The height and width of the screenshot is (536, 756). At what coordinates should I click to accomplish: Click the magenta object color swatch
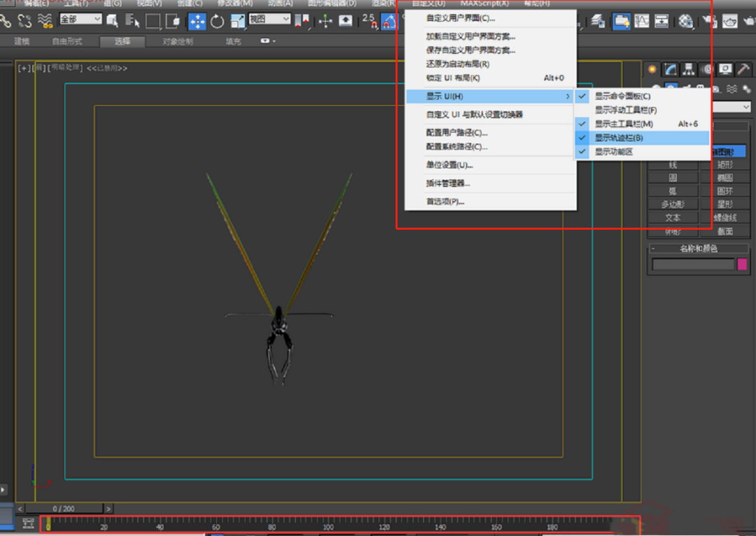click(742, 264)
